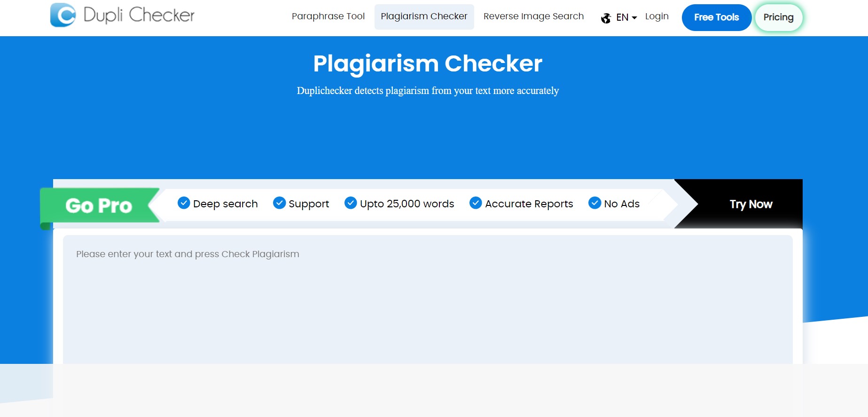The height and width of the screenshot is (417, 868).
Task: Click the 'Duplichecker detects plagiarism' subtitle
Action: (x=428, y=91)
